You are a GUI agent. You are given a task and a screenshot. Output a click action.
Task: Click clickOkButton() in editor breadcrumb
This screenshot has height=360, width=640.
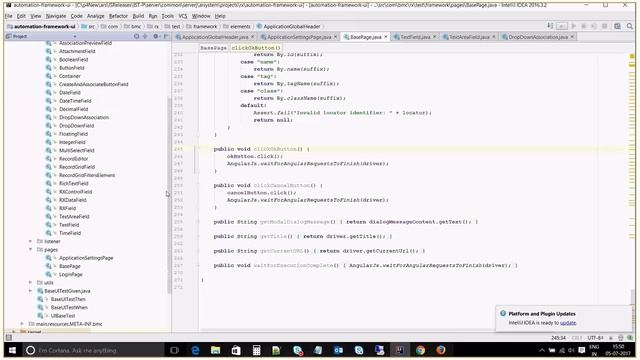(x=256, y=48)
